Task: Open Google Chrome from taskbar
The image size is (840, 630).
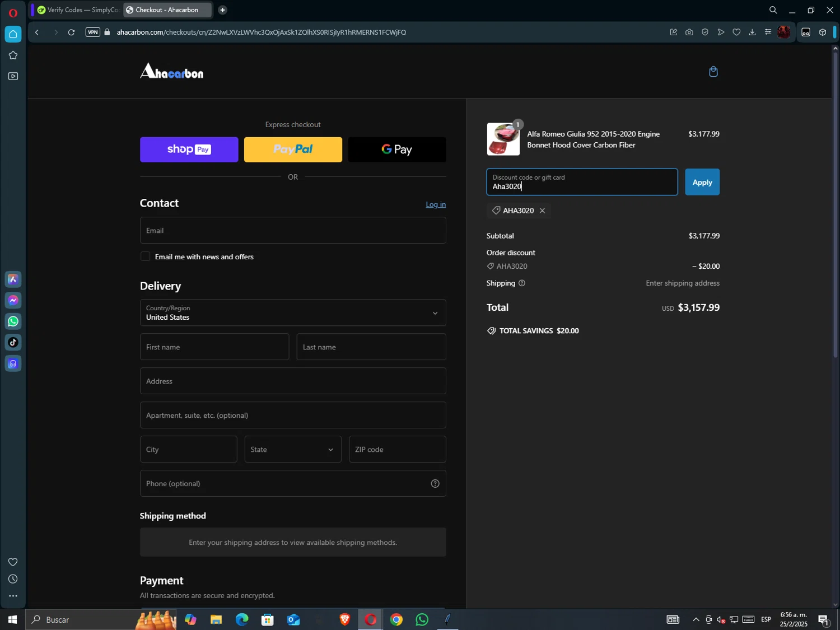Action: pos(396,620)
